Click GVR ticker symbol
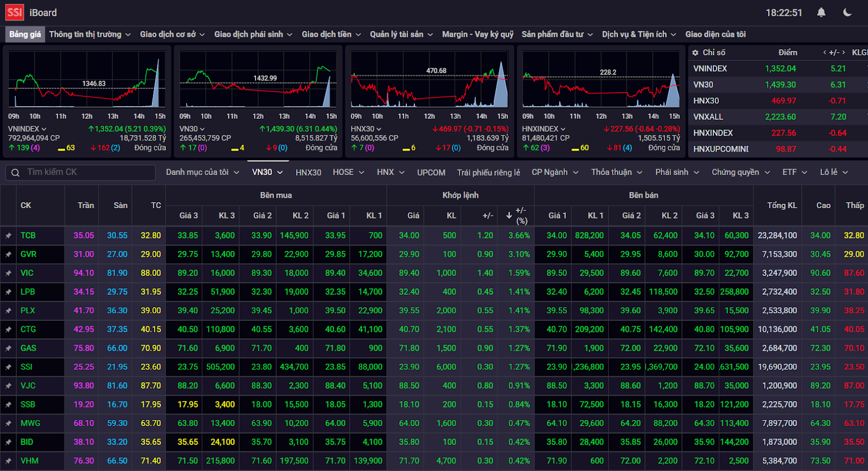Viewport: 868px width, 471px height. pyautogui.click(x=29, y=254)
